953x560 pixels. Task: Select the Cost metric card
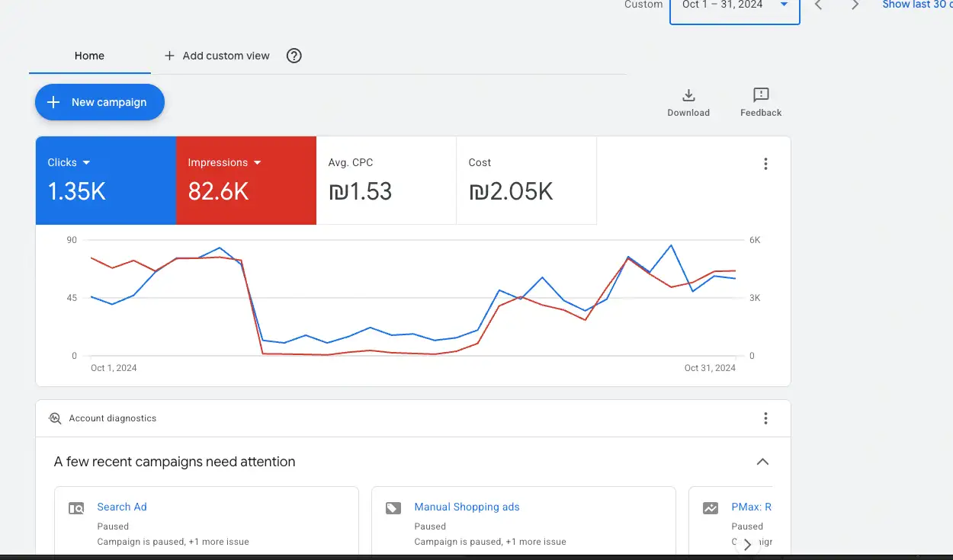pyautogui.click(x=526, y=181)
